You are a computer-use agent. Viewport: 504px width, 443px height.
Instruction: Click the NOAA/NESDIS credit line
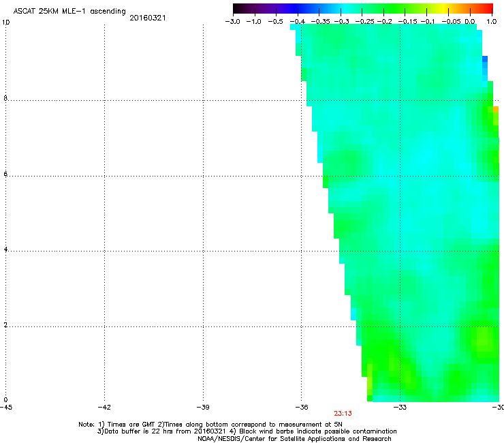[294, 439]
